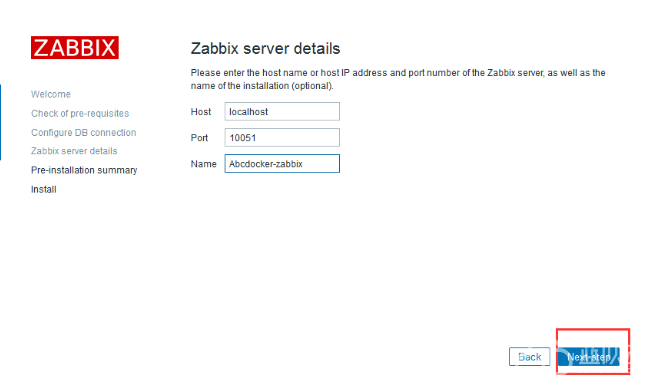Image resolution: width=653 pixels, height=386 pixels.
Task: Jump to Pre-installation summary step
Action: [84, 170]
